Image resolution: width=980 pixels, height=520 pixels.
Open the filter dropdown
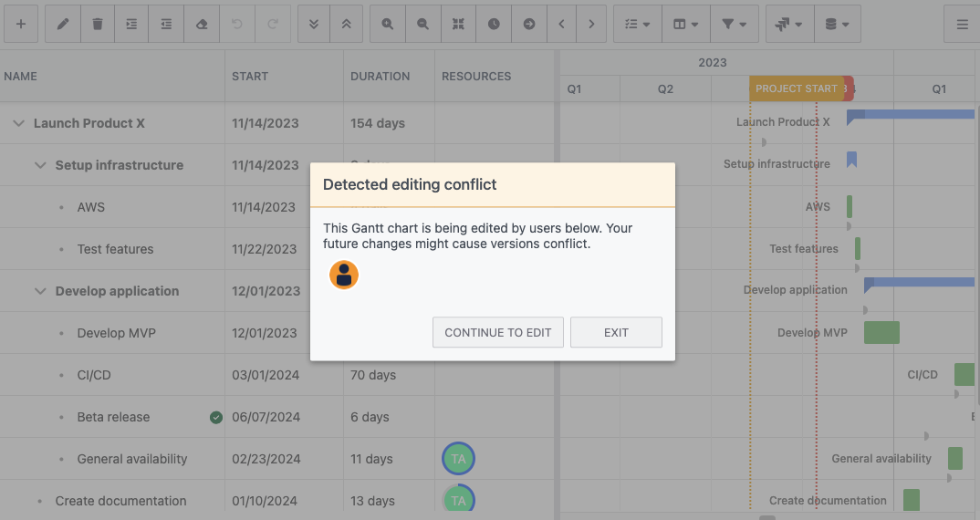pos(734,25)
